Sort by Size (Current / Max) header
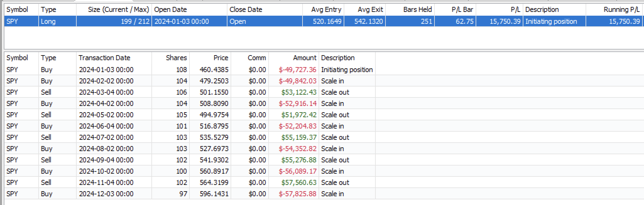The image size is (644, 205). click(118, 9)
